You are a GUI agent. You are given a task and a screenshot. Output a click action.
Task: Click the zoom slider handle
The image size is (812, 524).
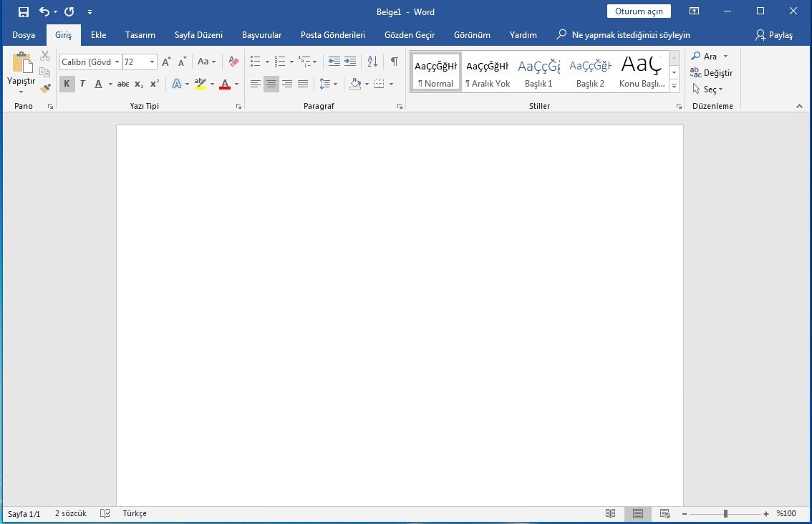click(725, 513)
